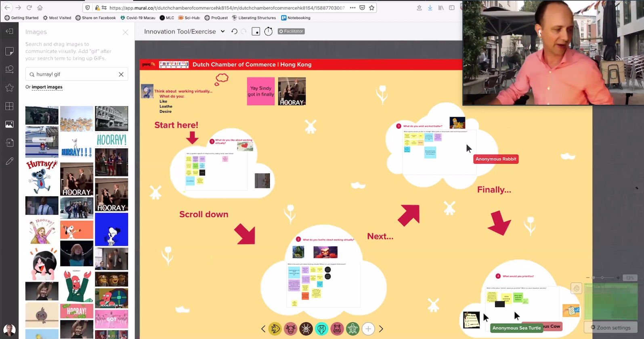Viewport: 644px width, 339px height.
Task: Toggle the voting session square icon
Action: click(x=256, y=32)
